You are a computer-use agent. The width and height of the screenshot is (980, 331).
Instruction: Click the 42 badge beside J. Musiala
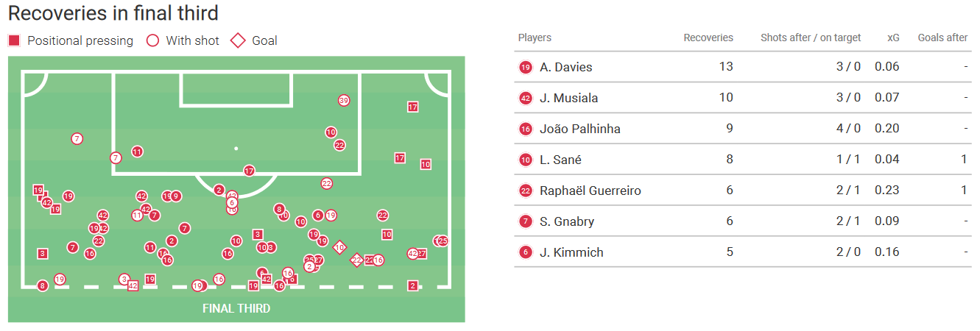525,98
